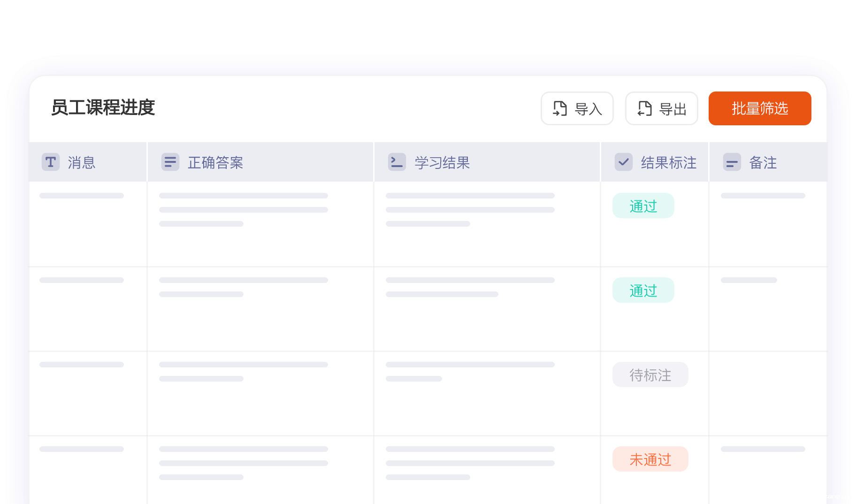The height and width of the screenshot is (504, 856).
Task: Open the 通过 tag in second row
Action: (643, 290)
